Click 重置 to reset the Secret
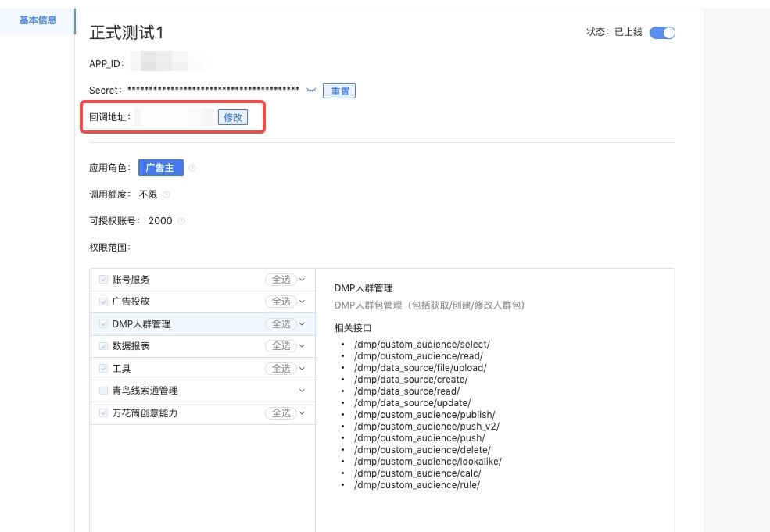 tap(339, 91)
